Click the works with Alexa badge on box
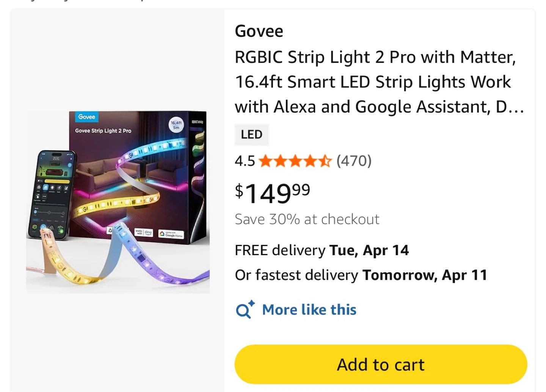Viewport: 546px width, 392px height. [x=144, y=232]
